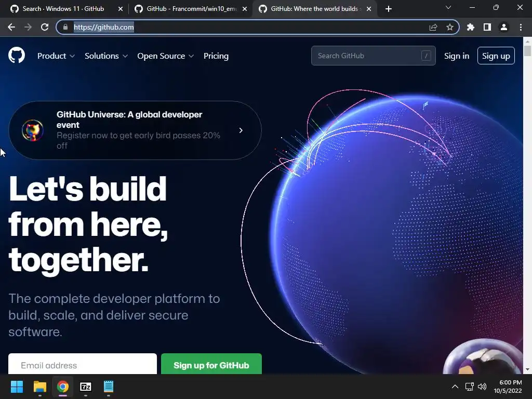Click the mascot avatar near the page's lower-right corner
This screenshot has height=399, width=532.
[483, 356]
